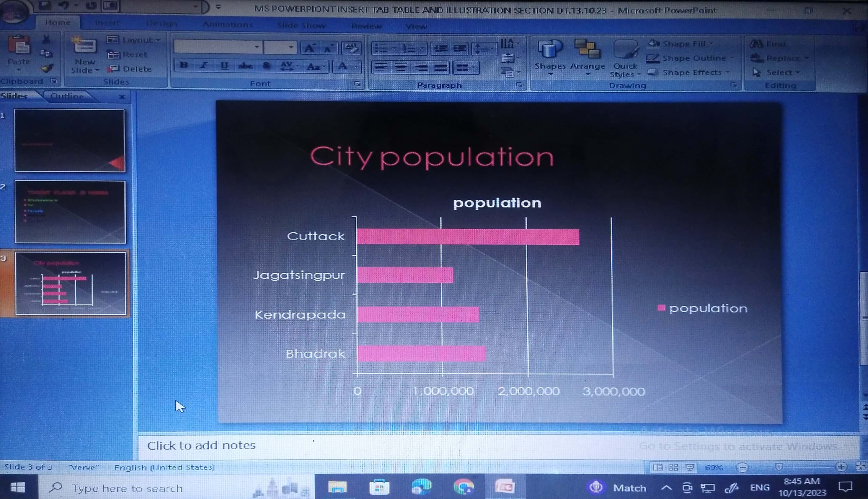Image resolution: width=868 pixels, height=499 pixels.
Task: Click the Arrange objects icon
Action: pos(587,50)
